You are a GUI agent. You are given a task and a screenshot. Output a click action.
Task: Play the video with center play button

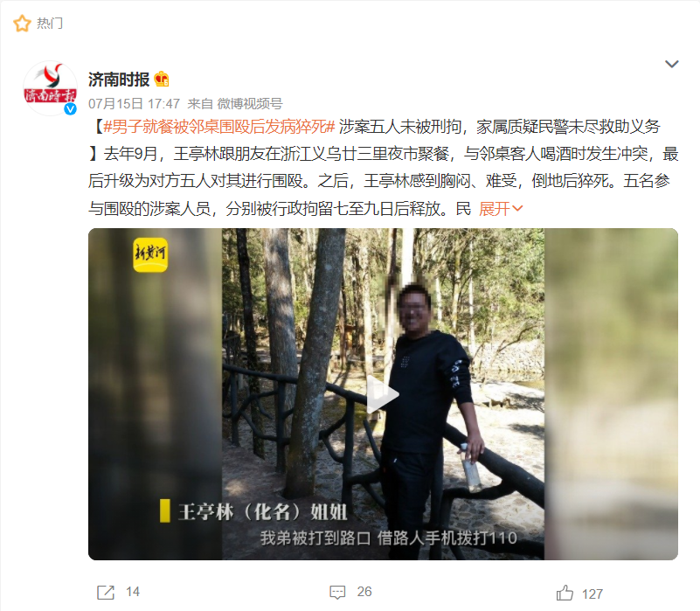383,394
